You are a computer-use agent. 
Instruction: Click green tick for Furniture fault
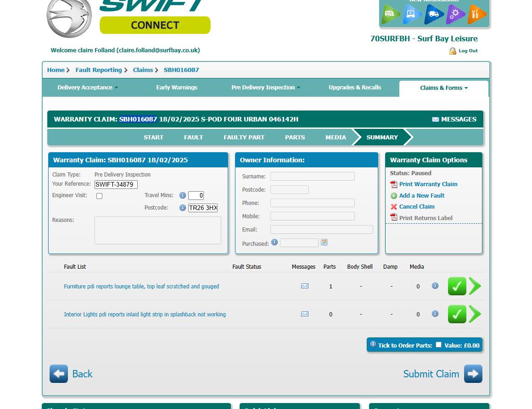click(x=457, y=286)
